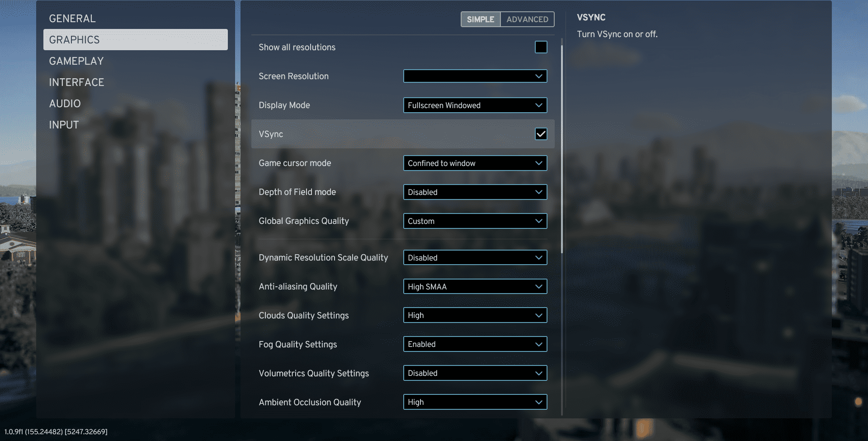Go to Audio settings
Image resolution: width=868 pixels, height=441 pixels.
(65, 104)
